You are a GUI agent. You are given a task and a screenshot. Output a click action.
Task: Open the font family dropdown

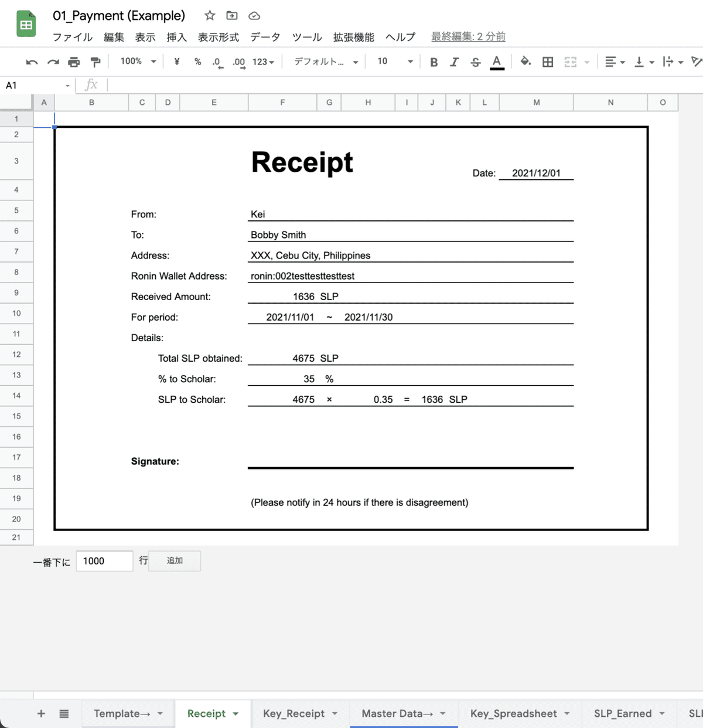[x=326, y=62]
